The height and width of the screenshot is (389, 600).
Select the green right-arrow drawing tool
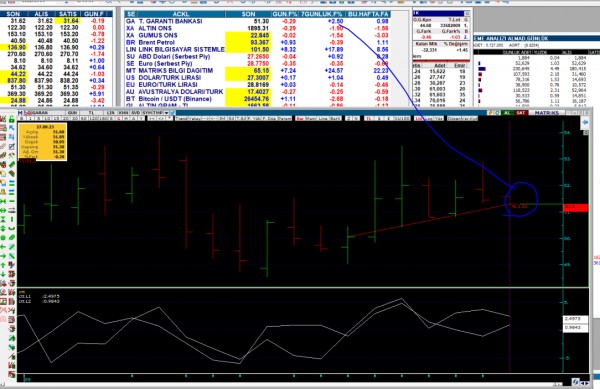point(3,256)
